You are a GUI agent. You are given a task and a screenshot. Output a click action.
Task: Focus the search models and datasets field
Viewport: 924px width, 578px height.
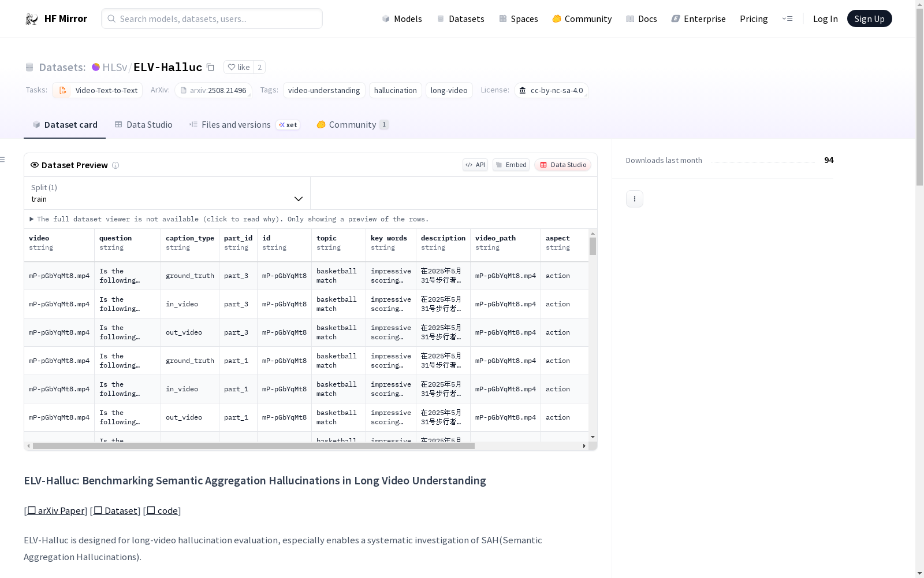212,18
